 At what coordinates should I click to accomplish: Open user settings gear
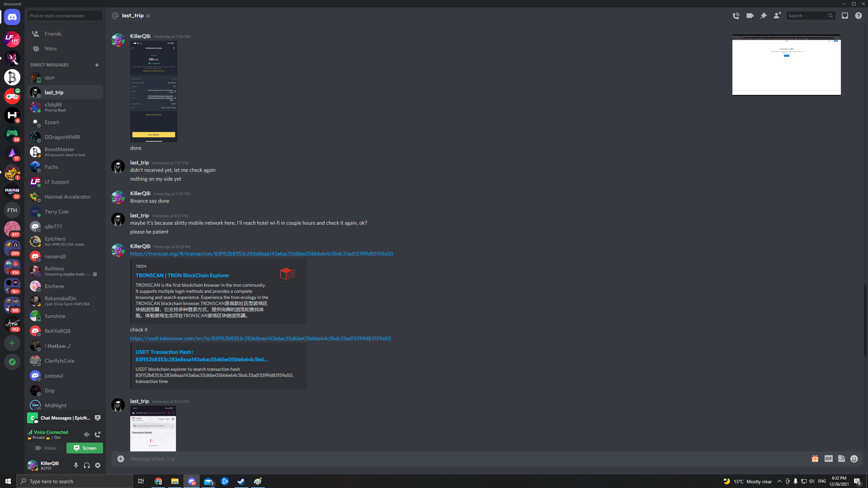pos(98,465)
